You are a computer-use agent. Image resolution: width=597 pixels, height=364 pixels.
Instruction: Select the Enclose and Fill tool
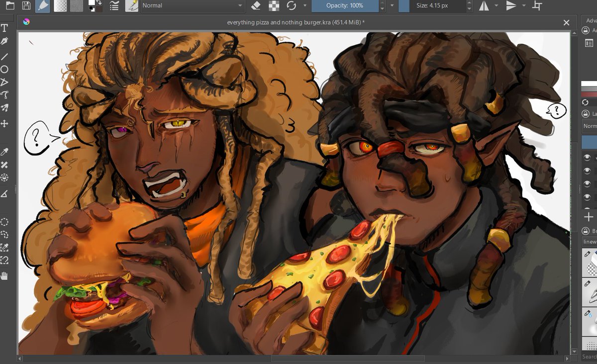click(x=5, y=178)
